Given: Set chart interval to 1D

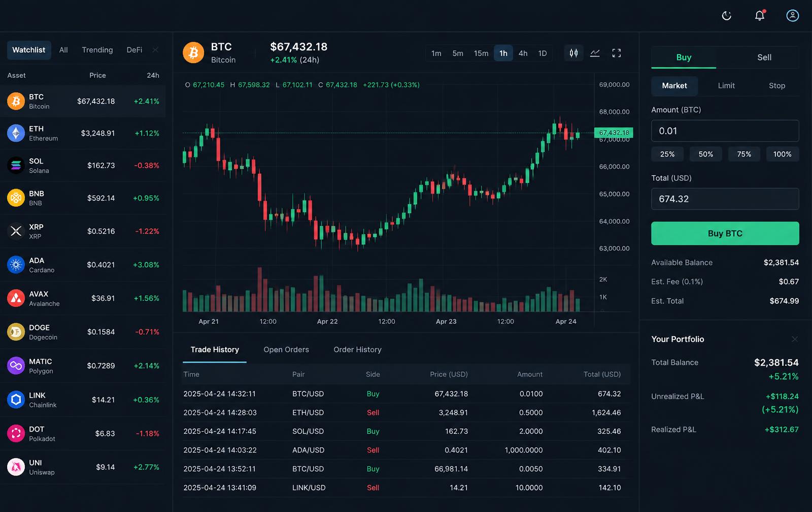Looking at the screenshot, I should (543, 53).
